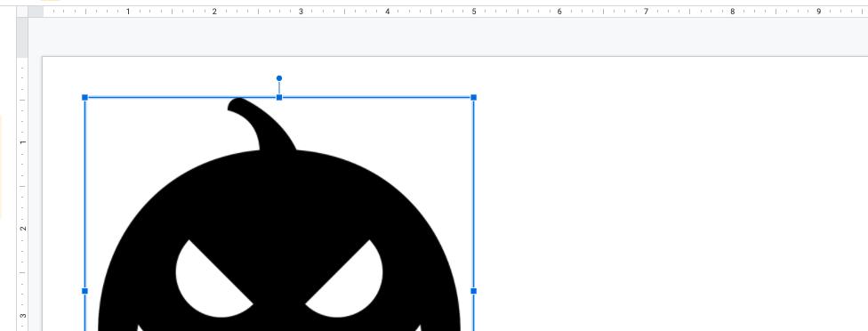Click the top-center resize handle

tap(279, 97)
